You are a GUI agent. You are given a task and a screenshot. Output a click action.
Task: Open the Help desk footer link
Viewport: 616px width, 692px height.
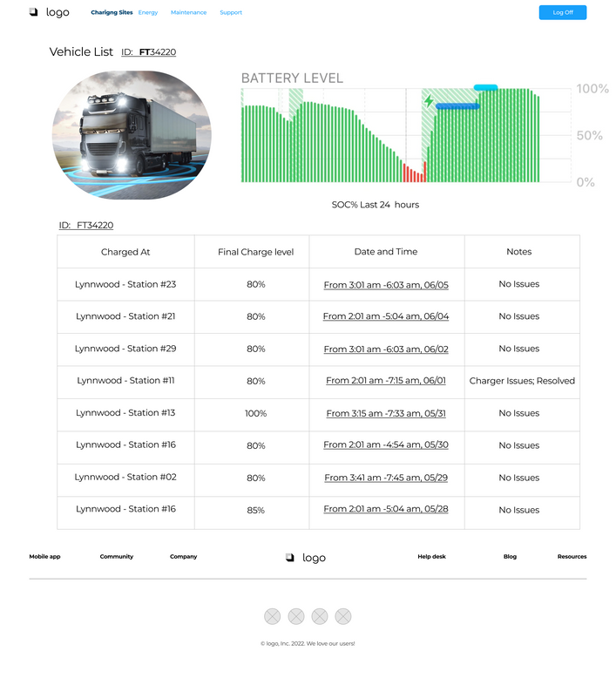431,557
